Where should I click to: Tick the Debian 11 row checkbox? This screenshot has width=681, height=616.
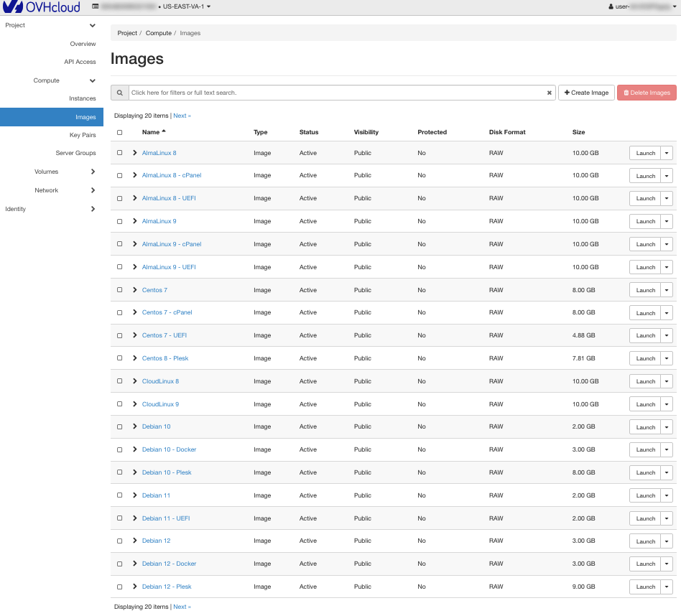click(x=119, y=495)
